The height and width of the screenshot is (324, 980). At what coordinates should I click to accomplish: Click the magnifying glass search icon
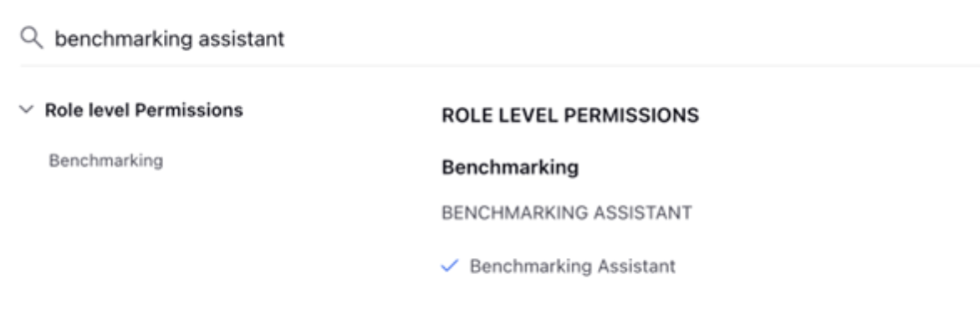(31, 38)
